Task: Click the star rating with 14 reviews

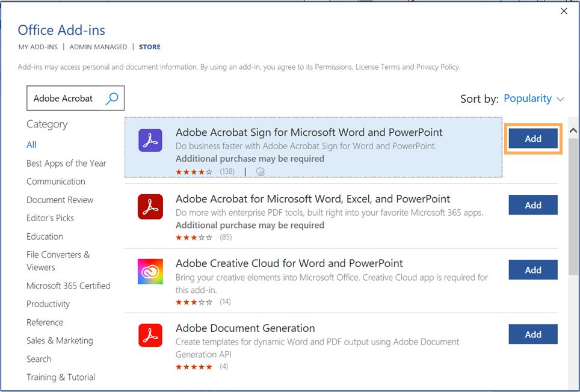Action: click(x=194, y=302)
